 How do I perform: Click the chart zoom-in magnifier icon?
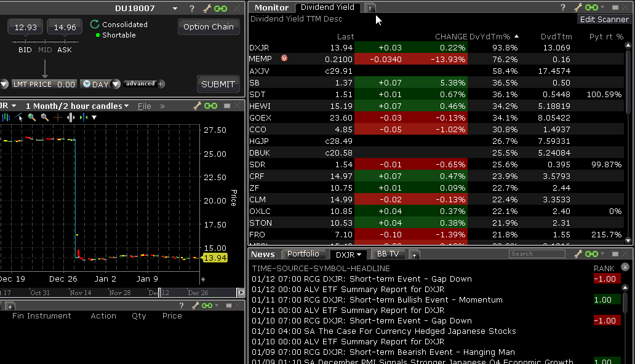[x=32, y=117]
